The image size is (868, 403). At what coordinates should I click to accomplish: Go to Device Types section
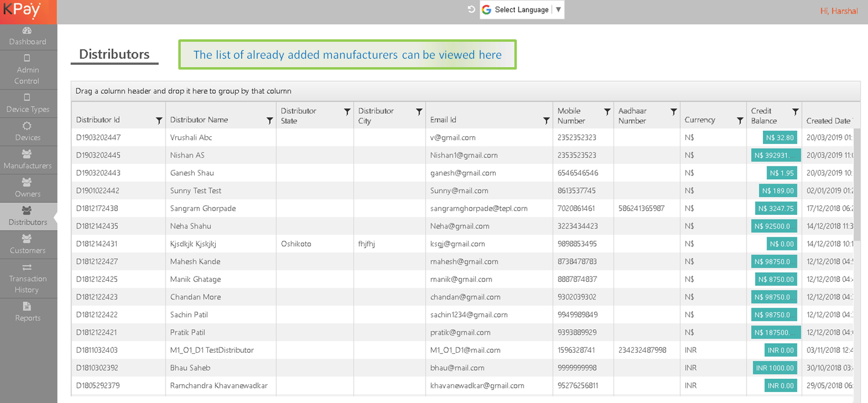27,103
